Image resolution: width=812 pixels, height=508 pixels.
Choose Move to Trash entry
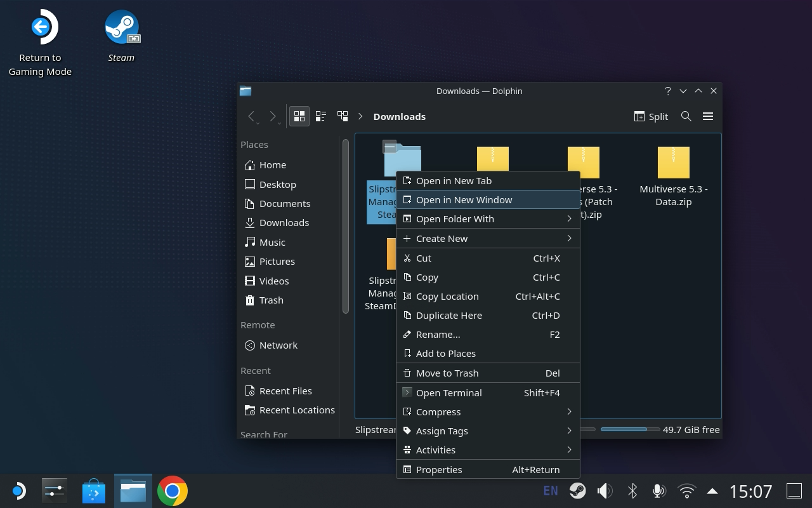[x=488, y=373]
